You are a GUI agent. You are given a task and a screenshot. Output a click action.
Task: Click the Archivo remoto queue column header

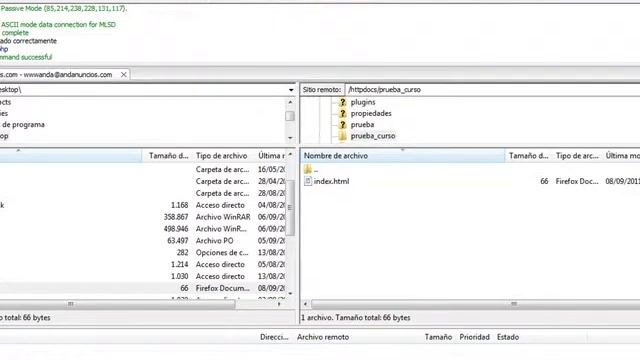(323, 337)
